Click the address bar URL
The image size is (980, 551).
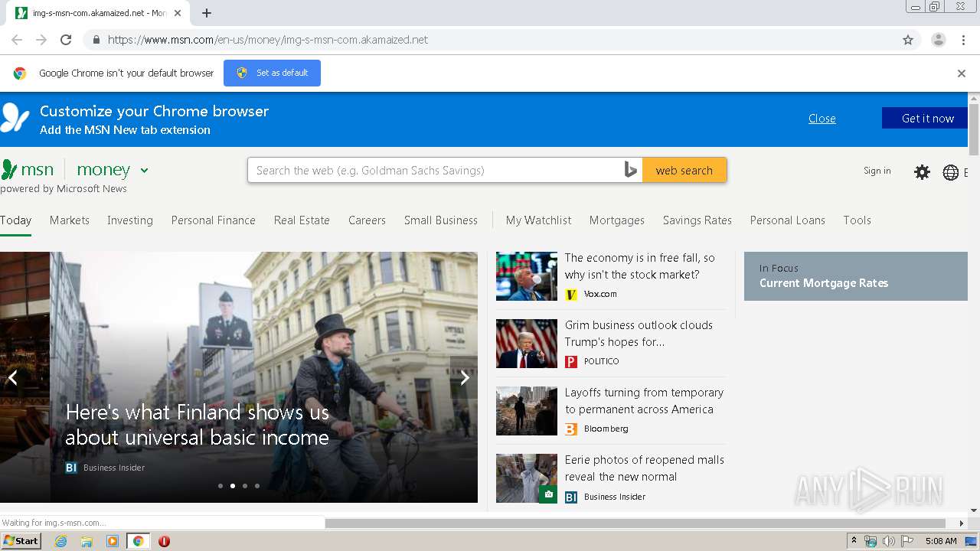pyautogui.click(x=268, y=40)
